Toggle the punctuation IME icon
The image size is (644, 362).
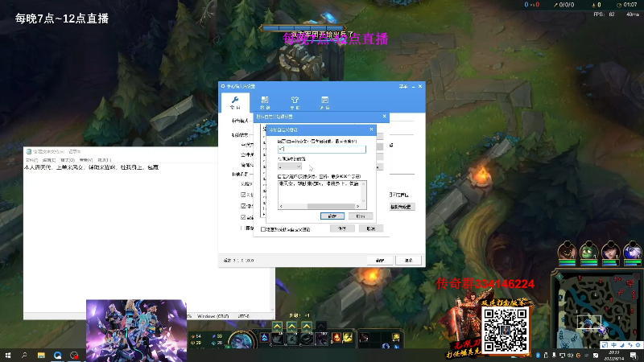coord(630,345)
